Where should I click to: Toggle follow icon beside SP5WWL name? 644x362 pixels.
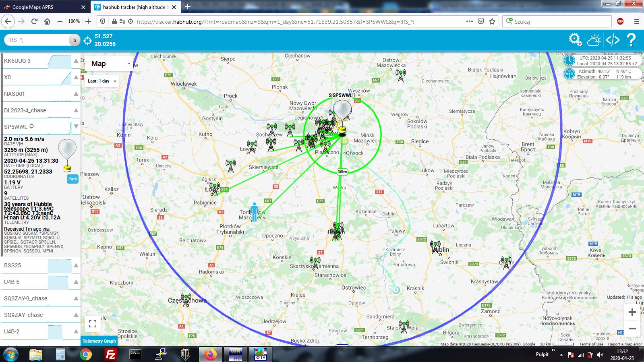pos(31,126)
